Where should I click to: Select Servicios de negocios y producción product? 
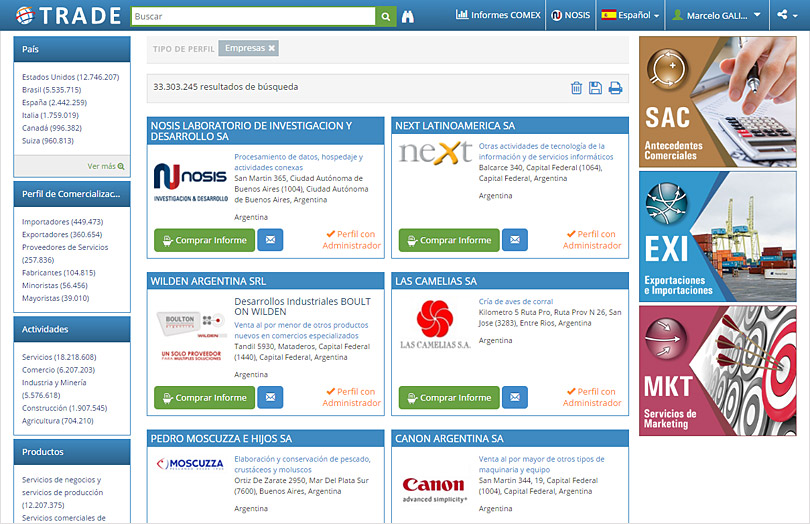(63, 492)
